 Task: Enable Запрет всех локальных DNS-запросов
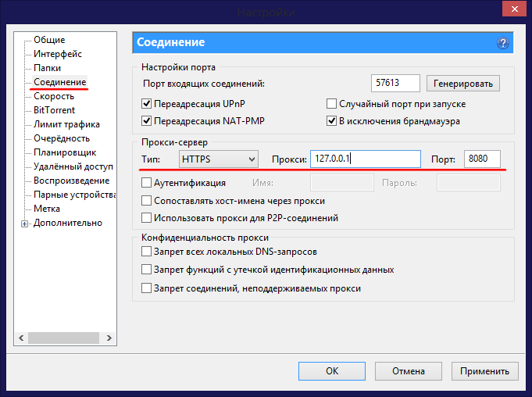(147, 252)
